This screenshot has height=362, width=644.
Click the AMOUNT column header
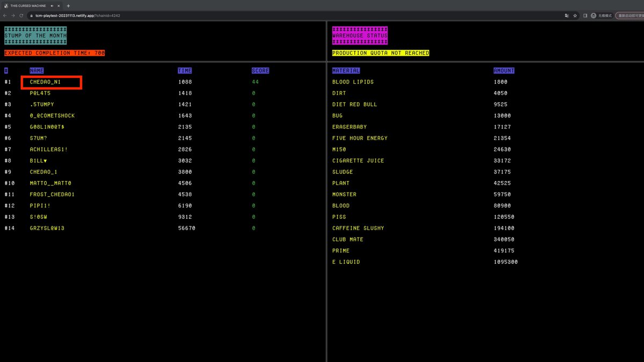[x=504, y=70]
